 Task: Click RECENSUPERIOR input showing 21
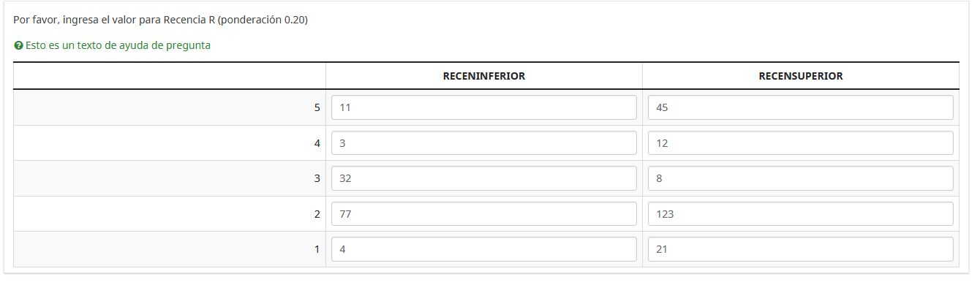point(801,249)
